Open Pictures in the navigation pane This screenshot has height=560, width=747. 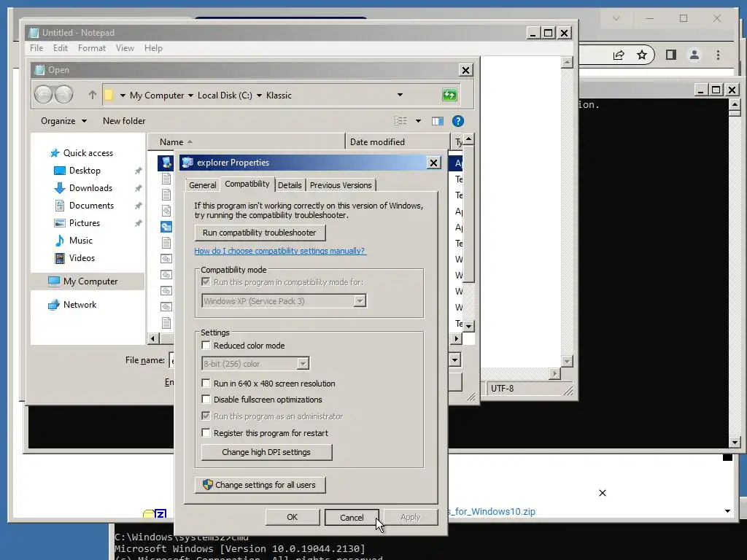(85, 223)
